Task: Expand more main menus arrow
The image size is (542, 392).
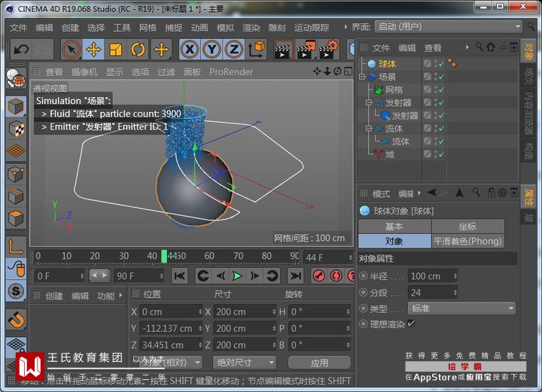Action: click(345, 27)
